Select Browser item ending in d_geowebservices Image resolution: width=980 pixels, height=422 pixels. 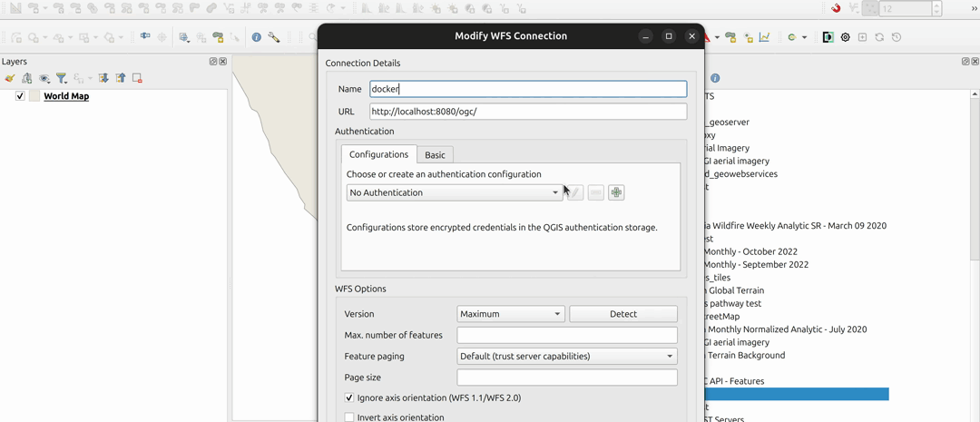(x=740, y=174)
